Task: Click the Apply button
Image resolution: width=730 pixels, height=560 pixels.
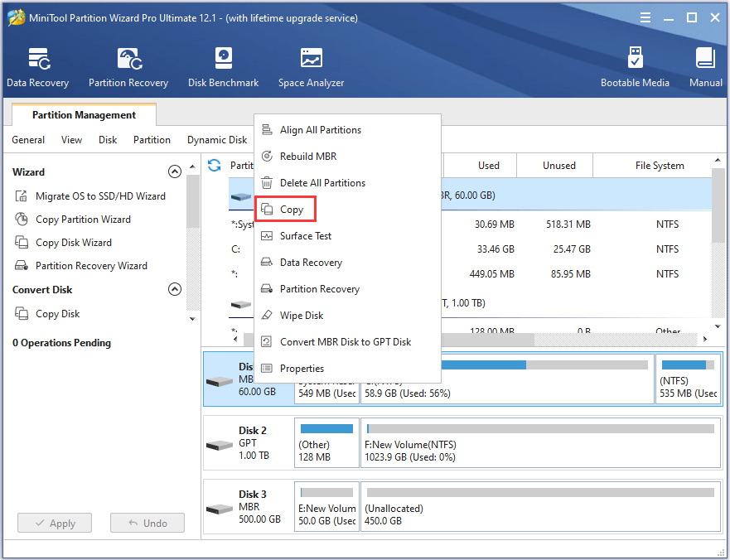Action: [x=55, y=523]
